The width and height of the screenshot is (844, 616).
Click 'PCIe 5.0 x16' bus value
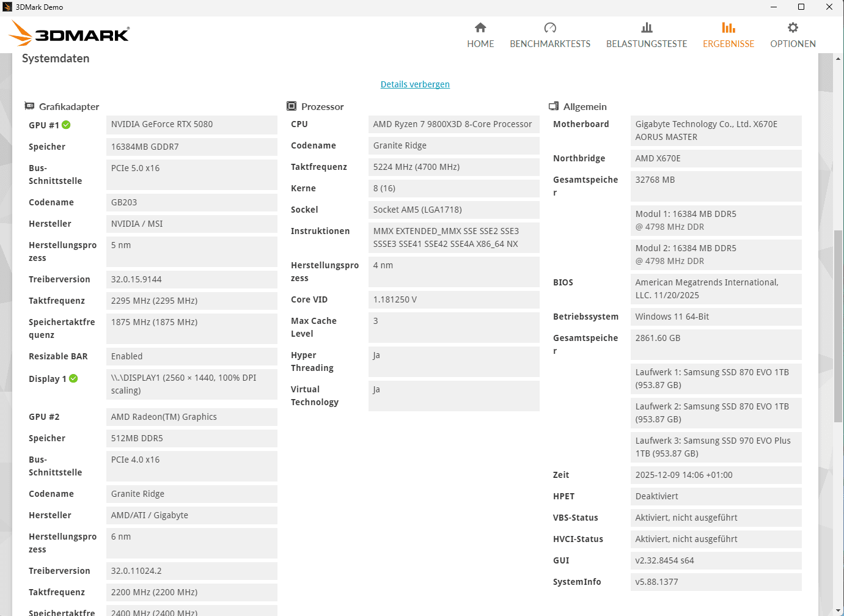(192, 175)
